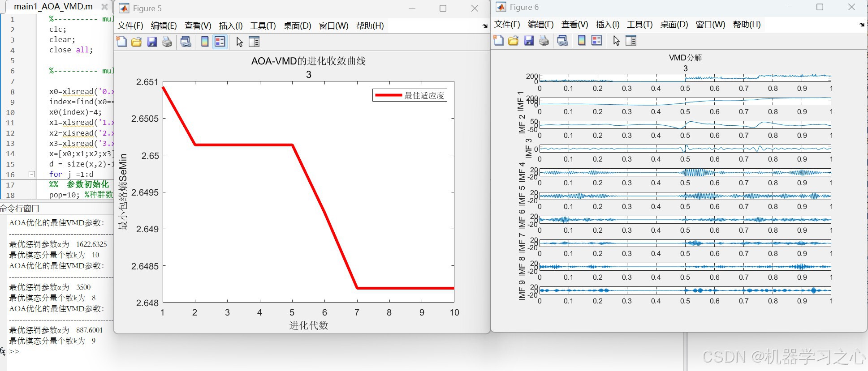Open 文件(F) menu in Figure 5
This screenshot has height=371, width=868.
coord(130,26)
